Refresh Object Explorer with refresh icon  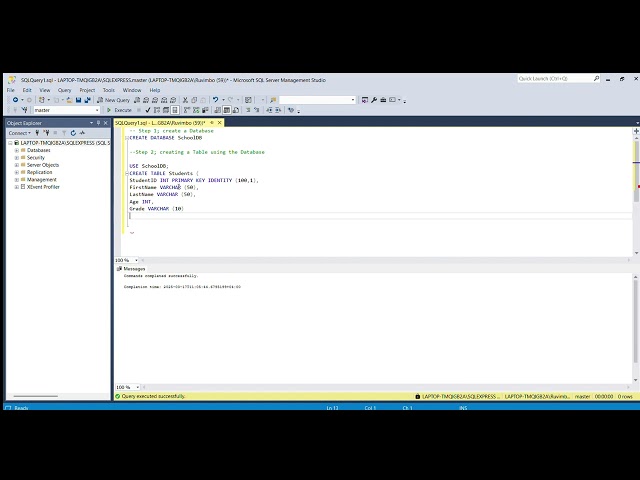[x=73, y=133]
